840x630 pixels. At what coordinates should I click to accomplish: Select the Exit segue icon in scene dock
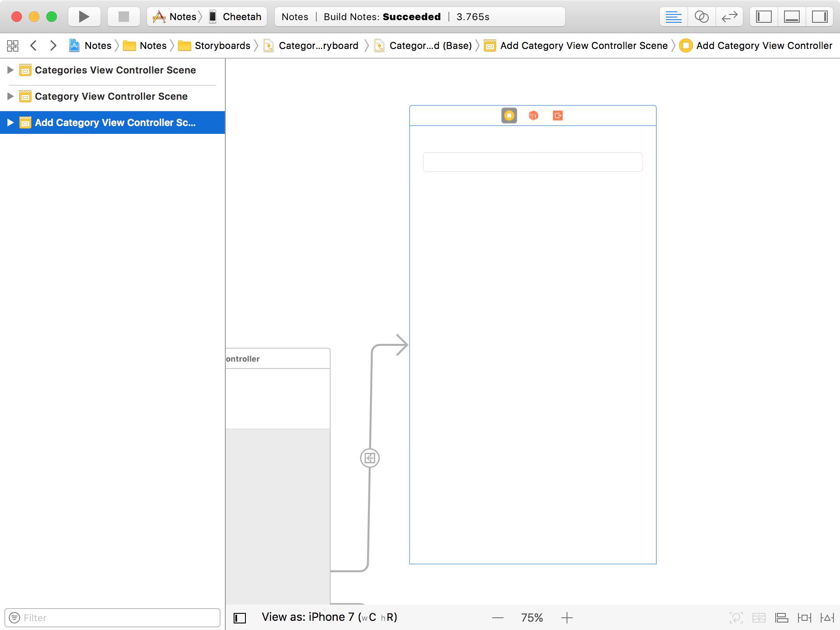(557, 115)
